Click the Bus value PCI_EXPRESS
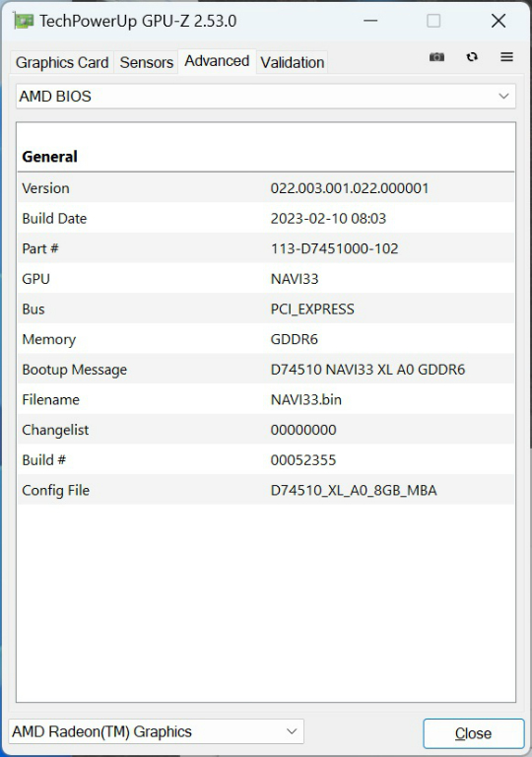Screen dimensions: 532x757 pyautogui.click(x=312, y=310)
